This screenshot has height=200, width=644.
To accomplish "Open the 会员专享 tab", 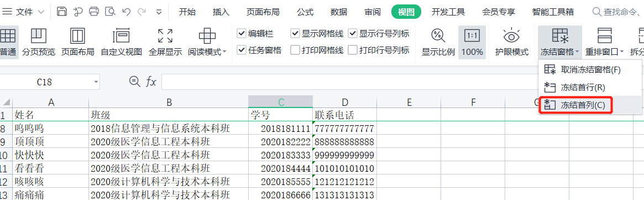I will coord(498,12).
